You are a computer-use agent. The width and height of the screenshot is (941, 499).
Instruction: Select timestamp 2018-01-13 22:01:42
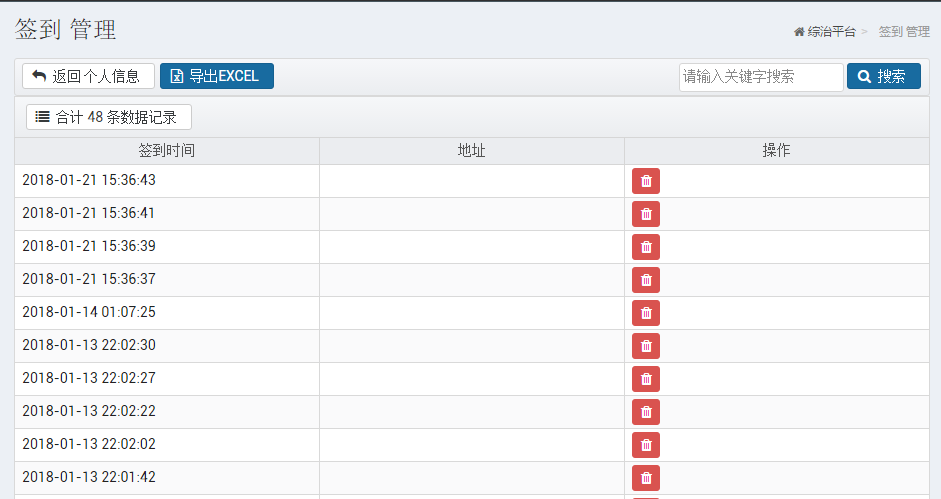tap(89, 477)
